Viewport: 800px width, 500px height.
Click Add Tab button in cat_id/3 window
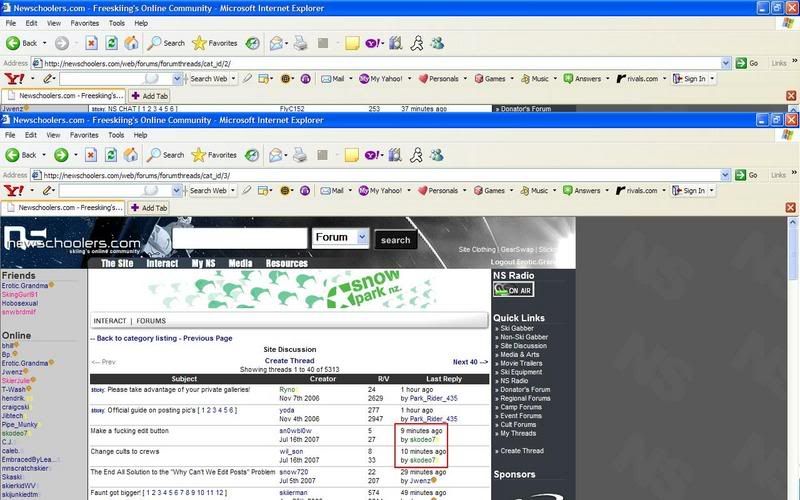tap(149, 207)
